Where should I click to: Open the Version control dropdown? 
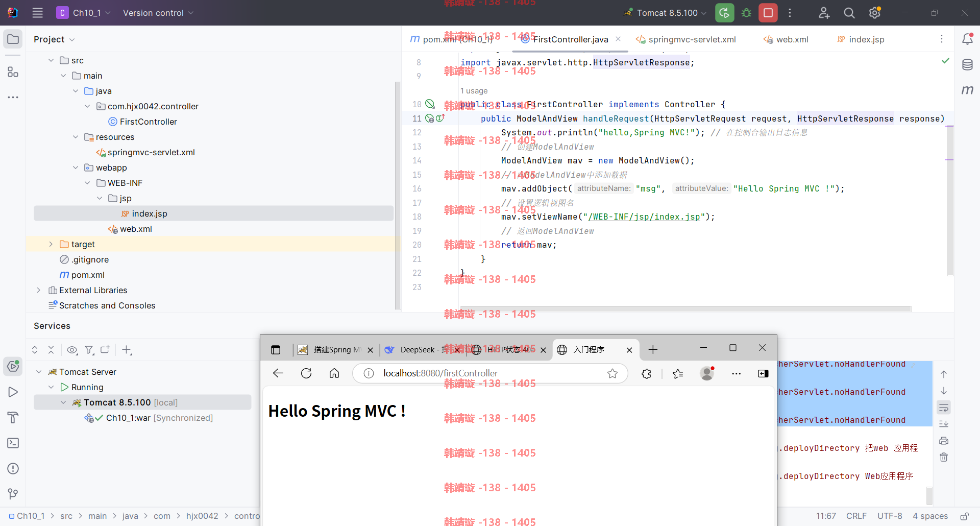point(158,13)
